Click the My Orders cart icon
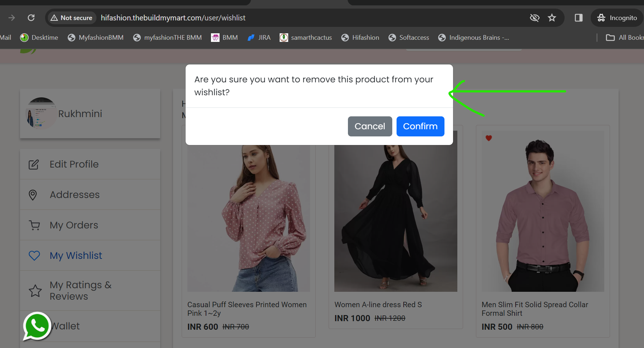The image size is (644, 348). click(x=34, y=225)
